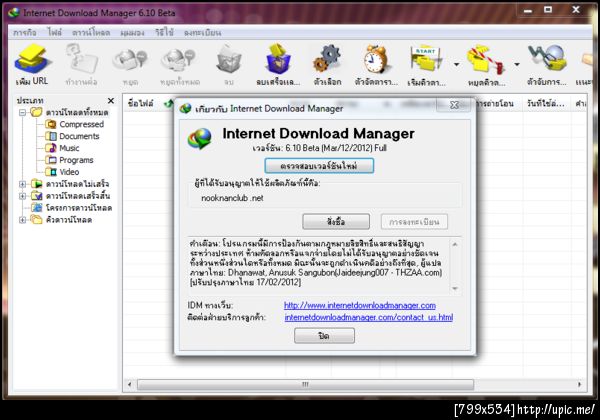Viewport: 600px width, 420px height.
Task: Click the Video category film icon
Action: 51,172
